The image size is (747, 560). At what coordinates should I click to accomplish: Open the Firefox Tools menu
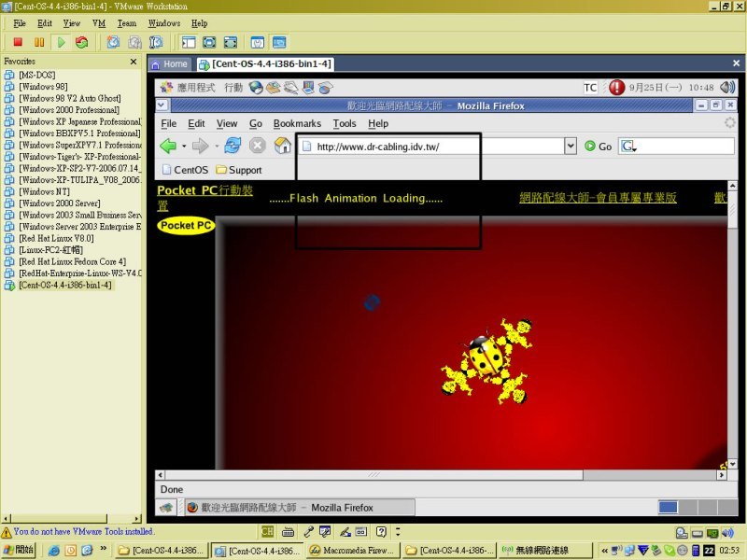(x=345, y=124)
